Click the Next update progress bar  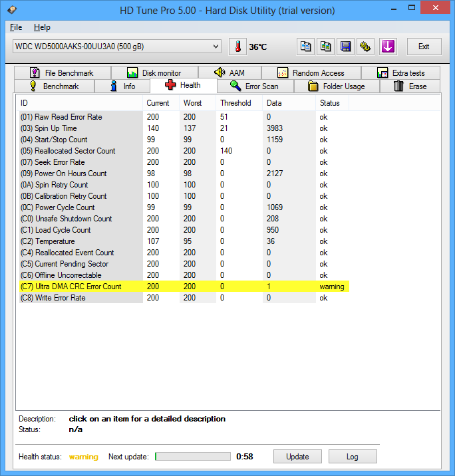click(x=192, y=457)
